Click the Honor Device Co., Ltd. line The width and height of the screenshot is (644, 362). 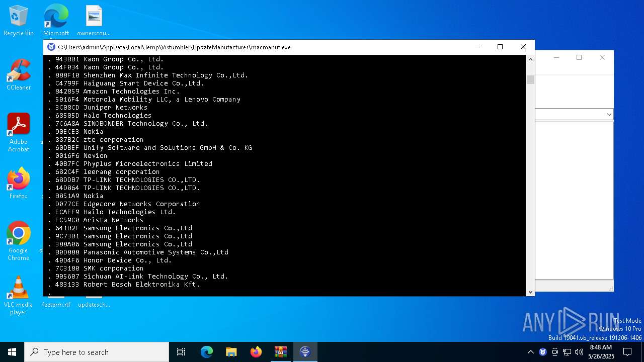coord(110,260)
